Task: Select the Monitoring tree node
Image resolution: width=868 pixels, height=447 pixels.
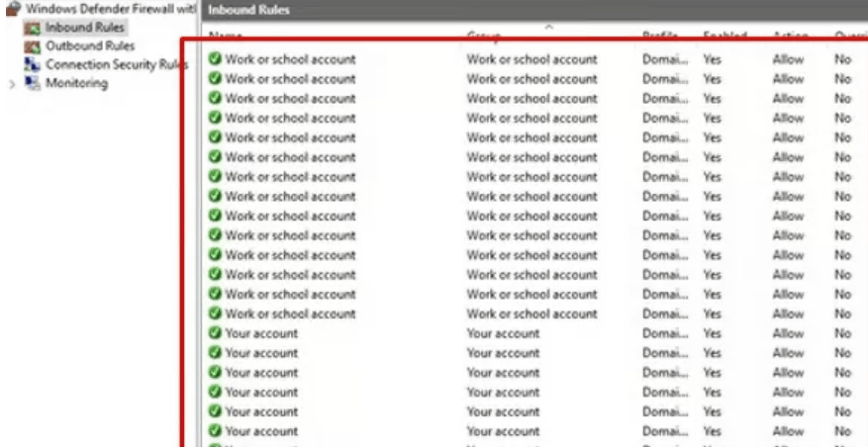Action: click(x=76, y=83)
